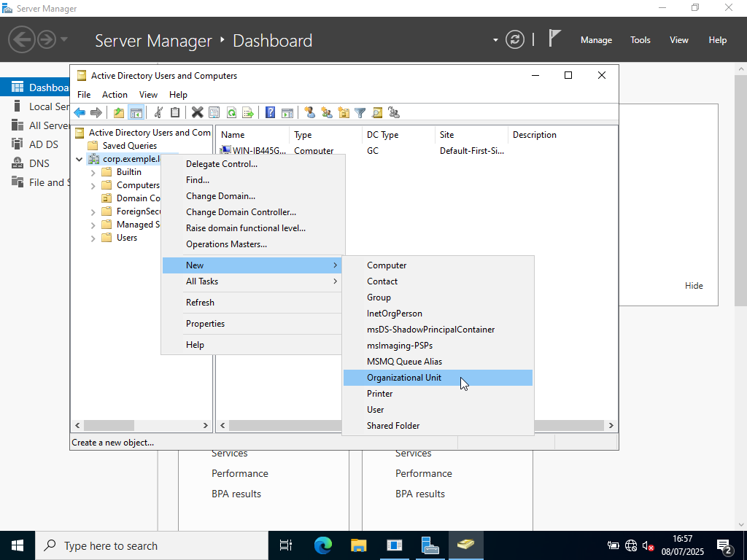Click Properties in the context menu
Screen dimensions: 747x560
[252, 324]
